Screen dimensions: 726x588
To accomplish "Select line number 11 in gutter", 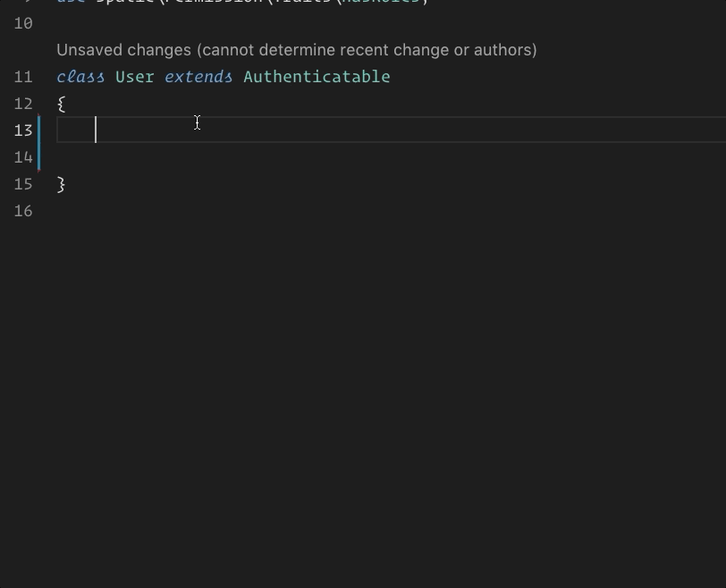I will (23, 77).
